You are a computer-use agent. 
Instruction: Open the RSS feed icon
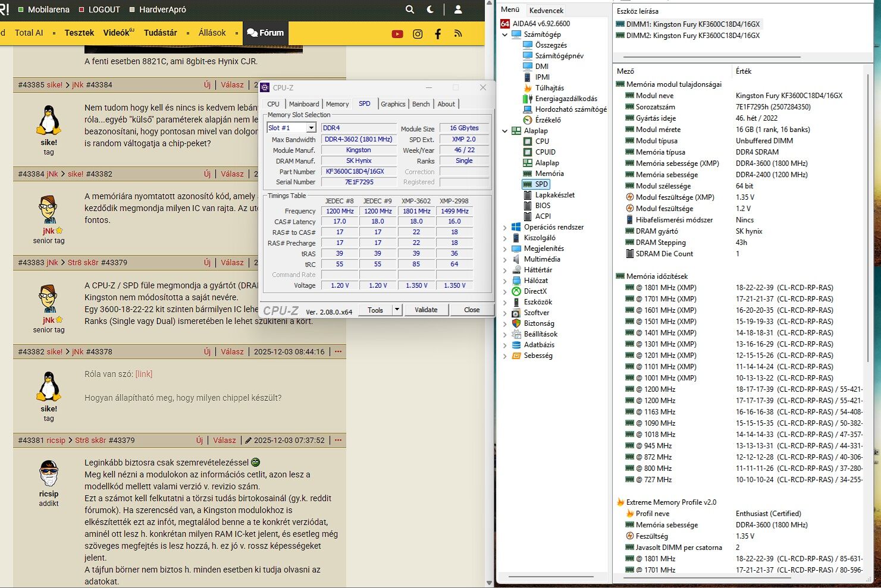457,34
